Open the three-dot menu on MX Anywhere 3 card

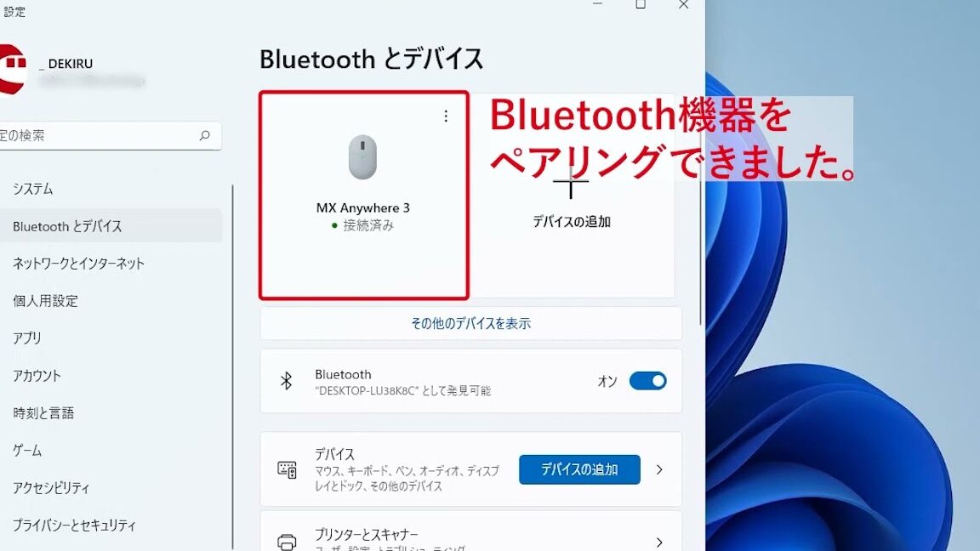446,116
